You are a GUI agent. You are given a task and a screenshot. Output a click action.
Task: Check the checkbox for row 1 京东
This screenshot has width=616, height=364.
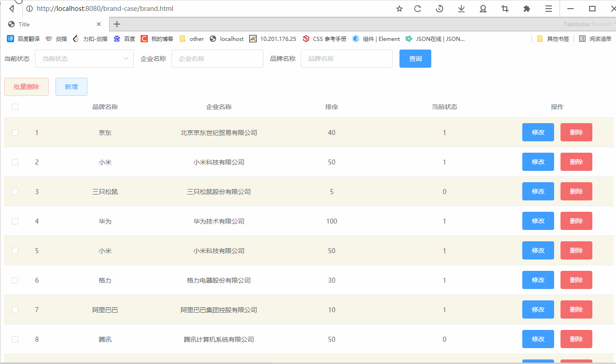coord(15,133)
